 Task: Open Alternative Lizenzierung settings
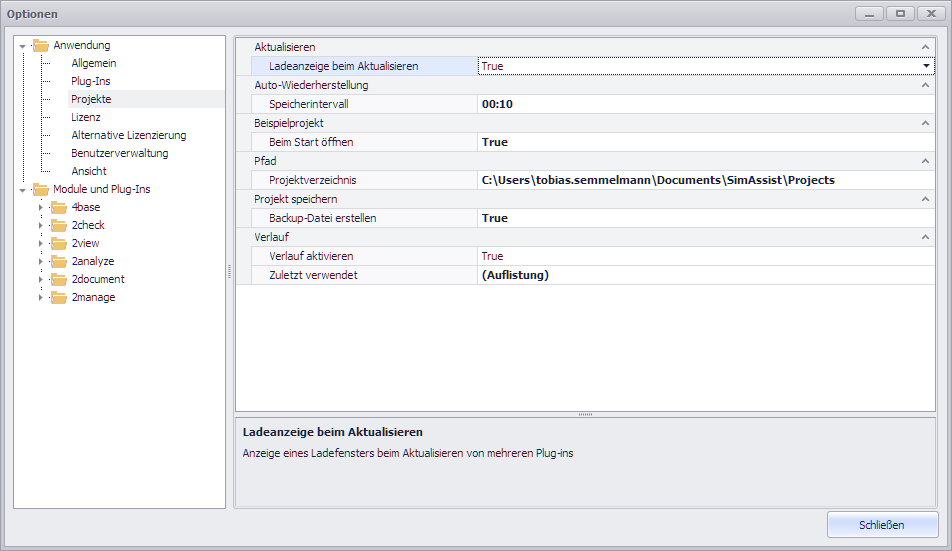point(129,135)
